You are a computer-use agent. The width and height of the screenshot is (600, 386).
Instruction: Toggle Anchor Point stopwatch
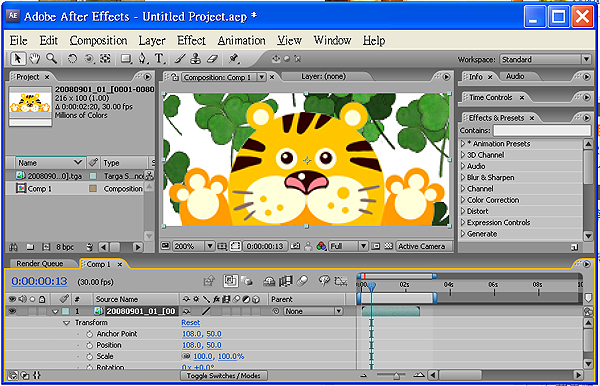click(x=90, y=334)
